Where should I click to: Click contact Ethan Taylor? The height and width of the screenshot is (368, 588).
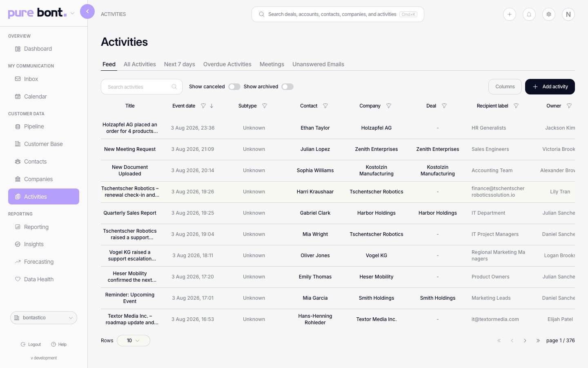(x=315, y=128)
